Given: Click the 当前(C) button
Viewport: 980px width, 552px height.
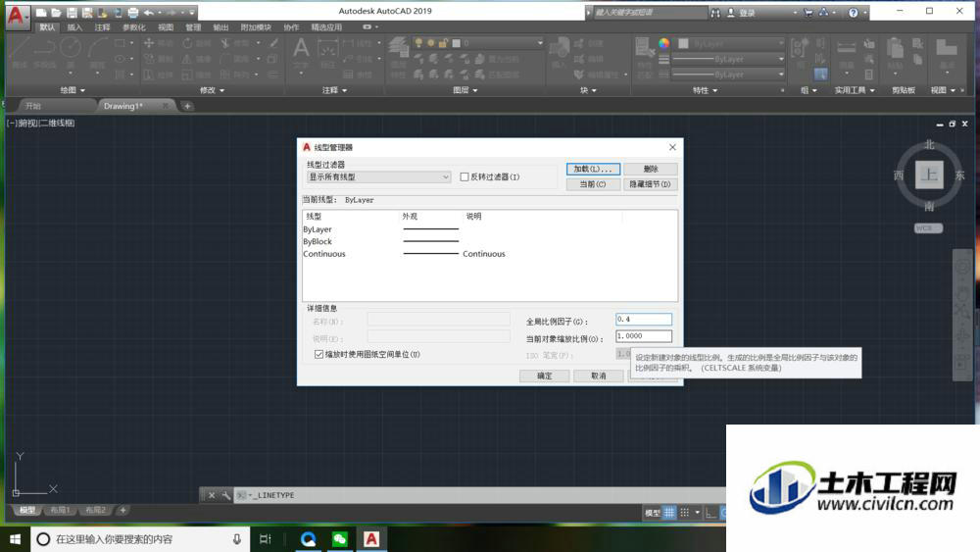Looking at the screenshot, I should click(593, 184).
